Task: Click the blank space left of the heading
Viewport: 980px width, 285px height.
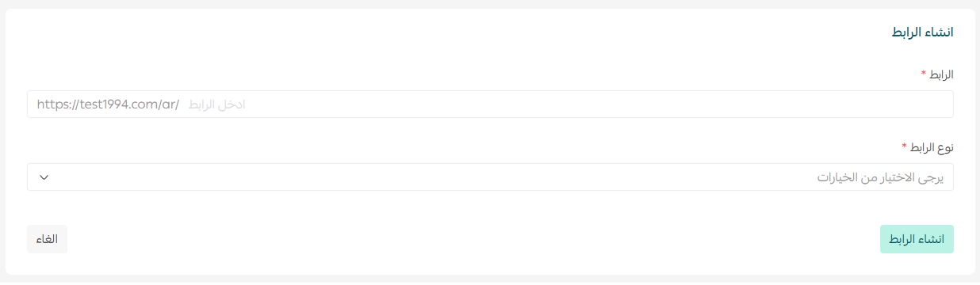Action: click(444, 32)
